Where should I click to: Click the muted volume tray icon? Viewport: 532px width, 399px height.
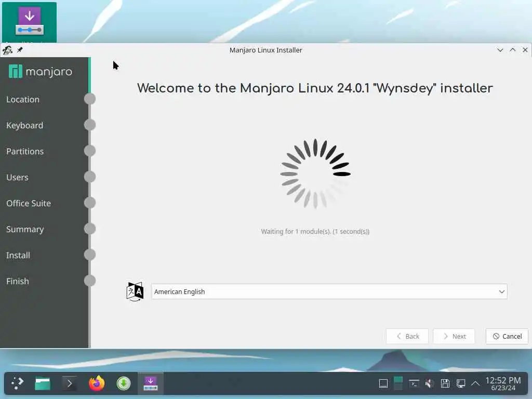click(429, 384)
